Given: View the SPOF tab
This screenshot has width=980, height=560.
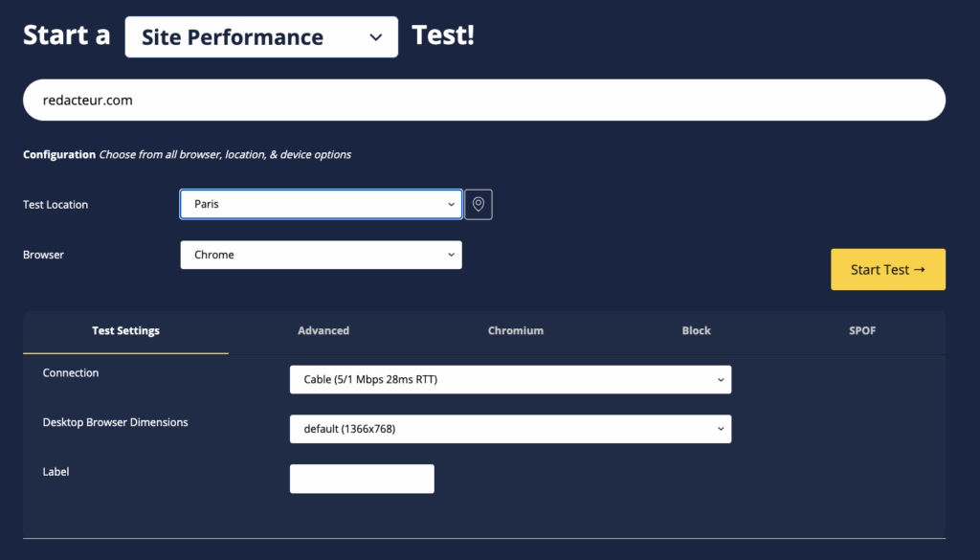Looking at the screenshot, I should [x=861, y=330].
